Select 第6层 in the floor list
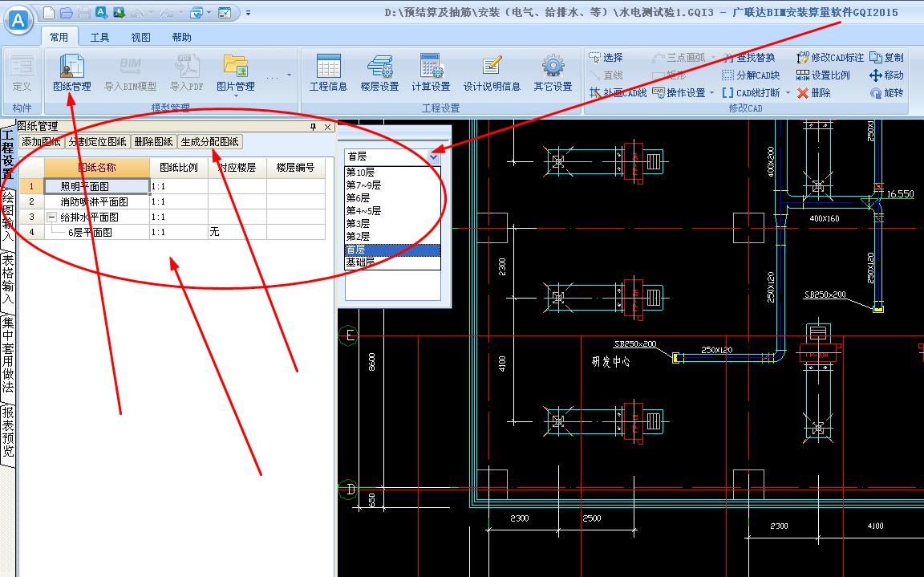Viewport: 924px width, 577px height. [392, 198]
